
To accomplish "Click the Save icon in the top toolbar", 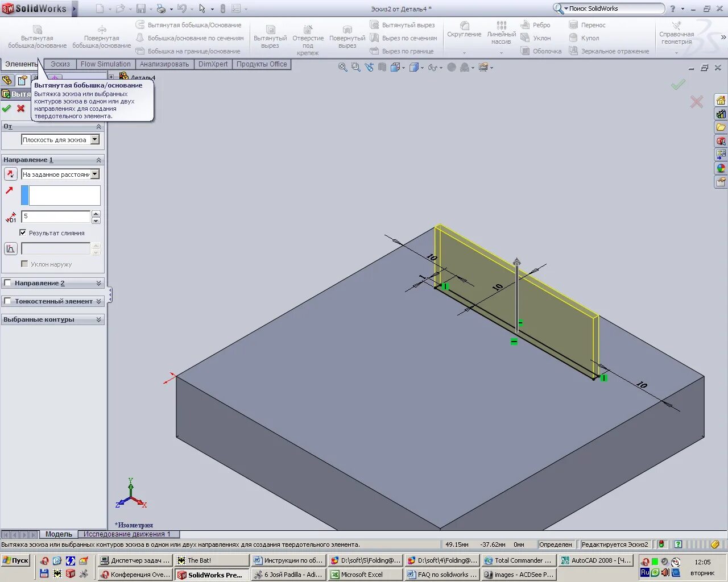I will tap(140, 9).
